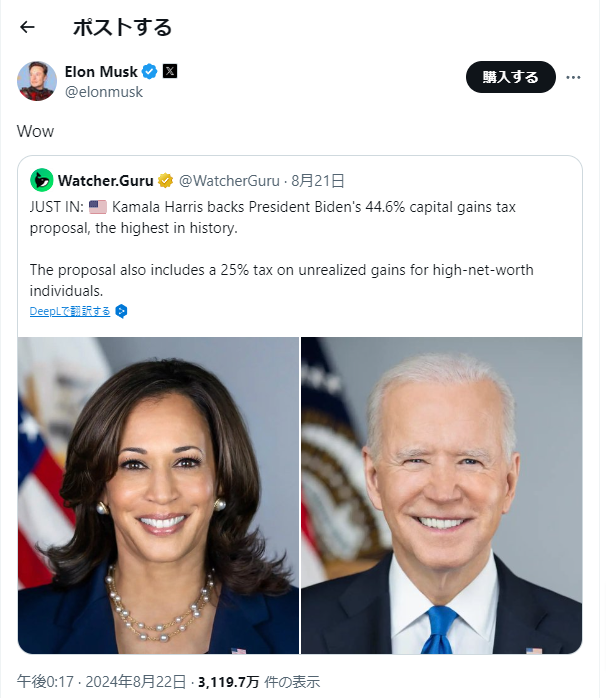The height and width of the screenshot is (698, 606).
Task: Open the @WatcherGuru handle
Action: (x=229, y=181)
